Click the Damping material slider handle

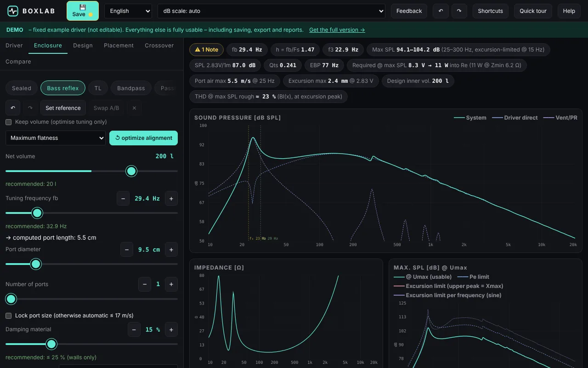[x=51, y=344]
